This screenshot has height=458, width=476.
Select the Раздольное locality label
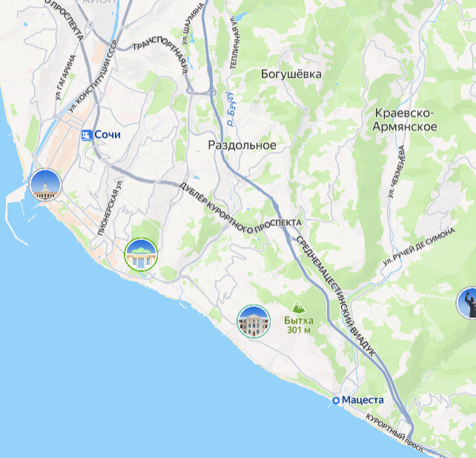coord(242,145)
